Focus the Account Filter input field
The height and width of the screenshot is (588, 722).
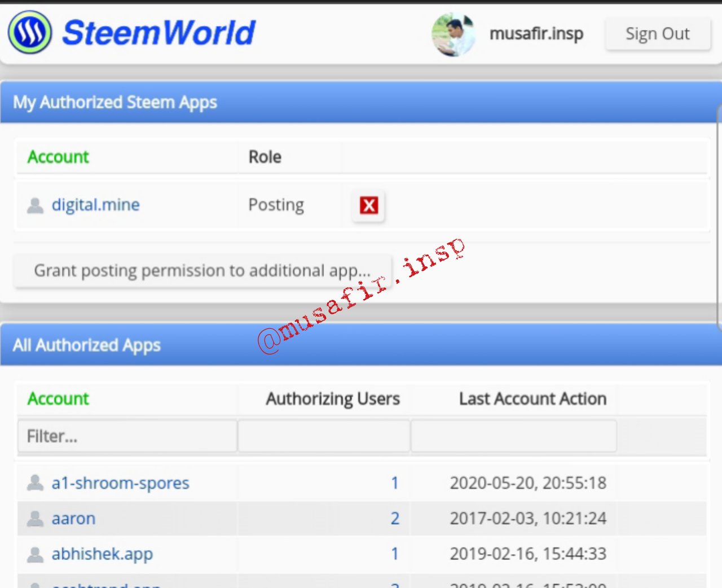[127, 436]
